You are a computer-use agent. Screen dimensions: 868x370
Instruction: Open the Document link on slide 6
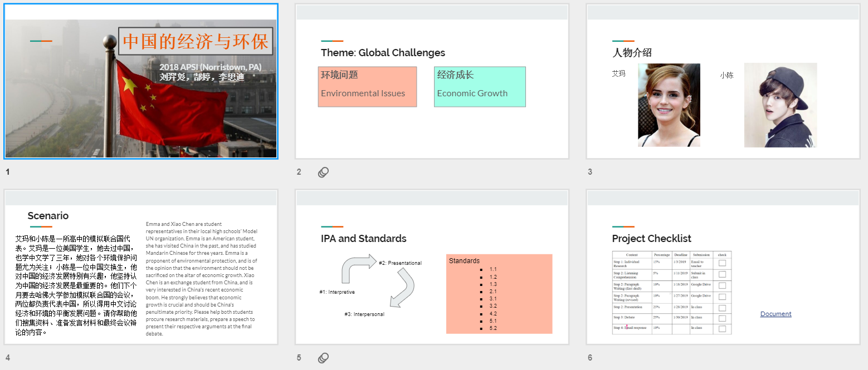click(776, 314)
